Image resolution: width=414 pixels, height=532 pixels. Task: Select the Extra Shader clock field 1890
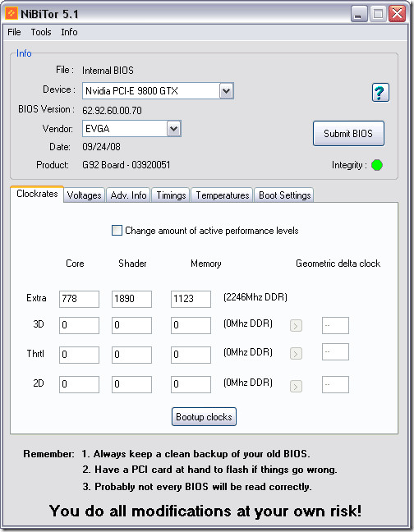[x=131, y=299]
